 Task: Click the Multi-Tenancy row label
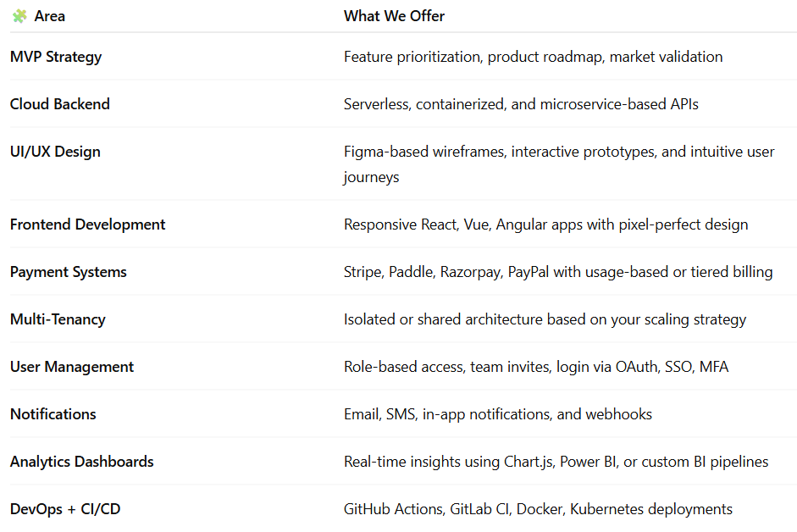58,319
